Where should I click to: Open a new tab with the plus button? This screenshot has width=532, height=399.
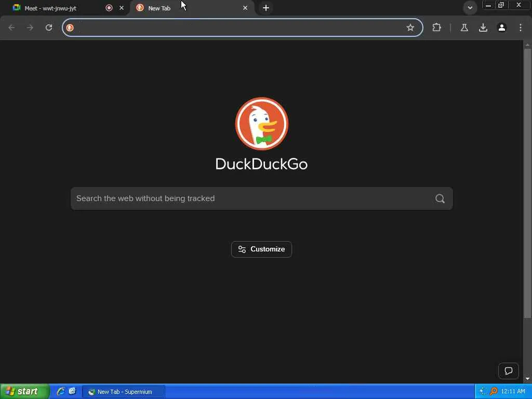point(266,8)
